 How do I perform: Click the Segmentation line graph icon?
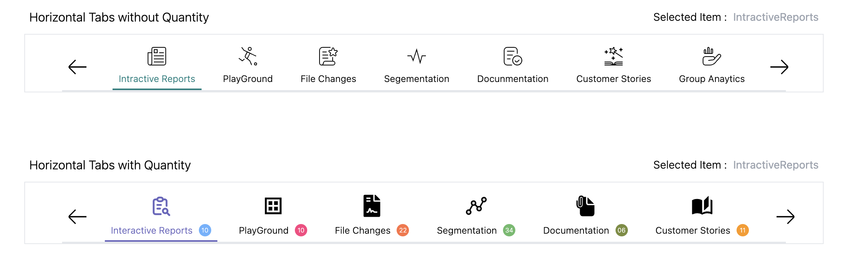(x=476, y=206)
